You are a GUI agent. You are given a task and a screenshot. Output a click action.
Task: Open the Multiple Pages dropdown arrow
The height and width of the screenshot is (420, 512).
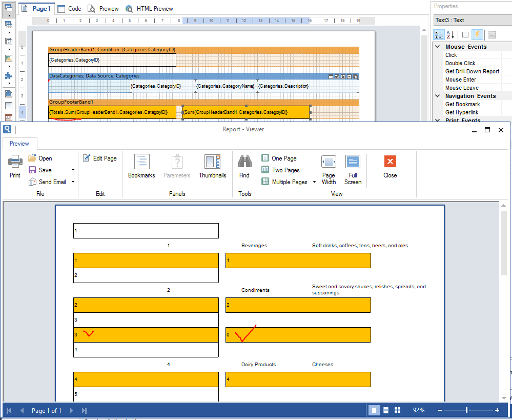314,182
